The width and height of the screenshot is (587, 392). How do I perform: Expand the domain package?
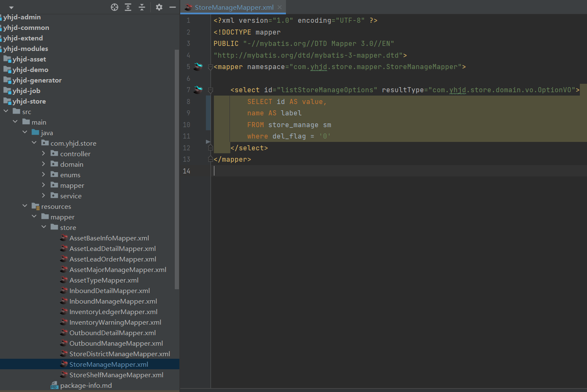coord(43,164)
